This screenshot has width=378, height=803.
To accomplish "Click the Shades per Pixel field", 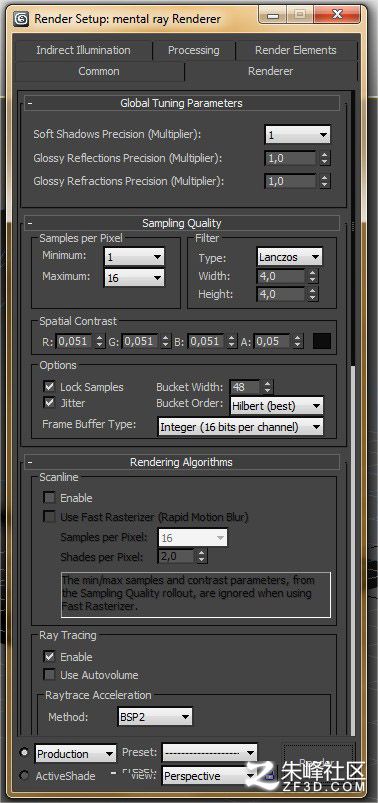I will [177, 557].
